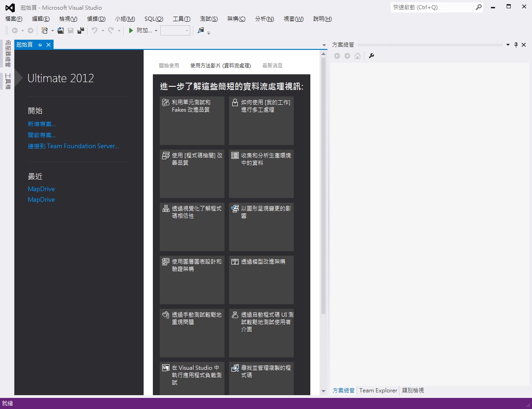This screenshot has height=409, width=532.
Task: Close the 方案總管 panel
Action: tap(524, 45)
